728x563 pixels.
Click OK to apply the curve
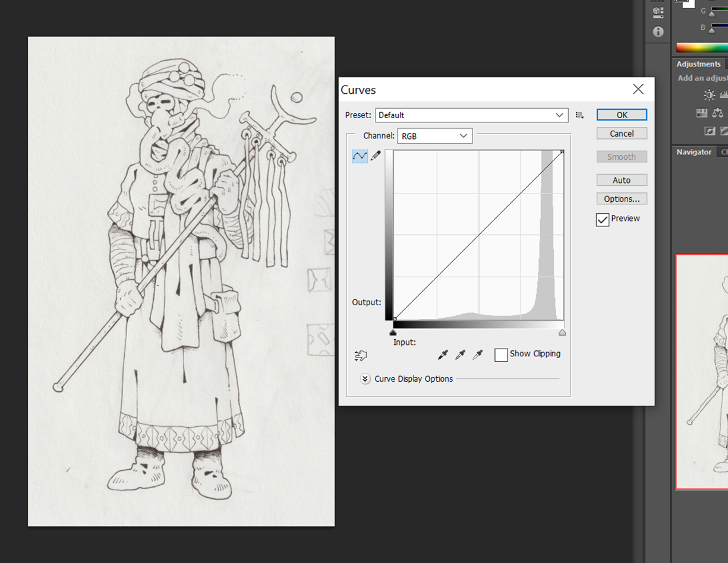click(x=622, y=115)
